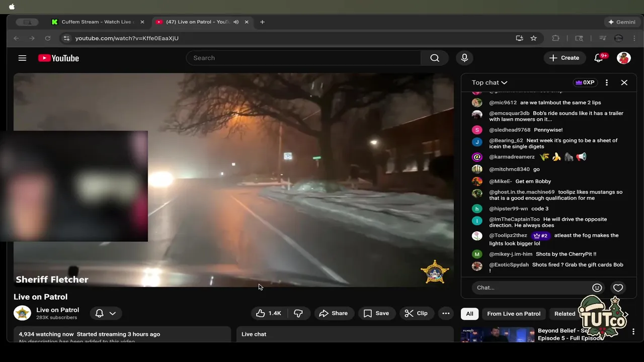The height and width of the screenshot is (362, 644).
Task: Open the YouTube account avatar menu
Action: click(x=624, y=58)
